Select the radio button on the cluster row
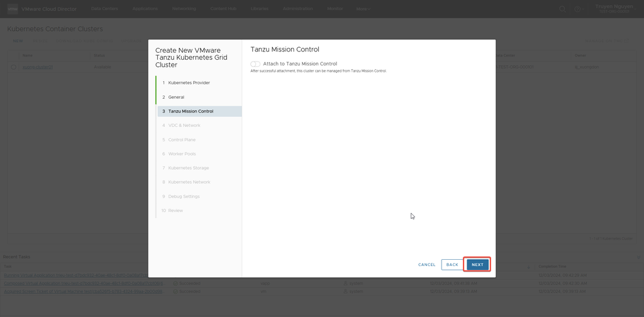 13,66
